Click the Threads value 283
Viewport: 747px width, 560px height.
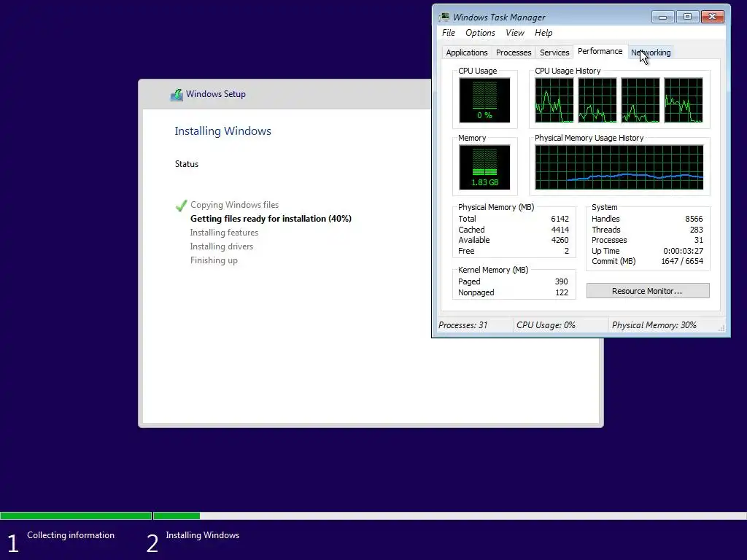(x=697, y=230)
